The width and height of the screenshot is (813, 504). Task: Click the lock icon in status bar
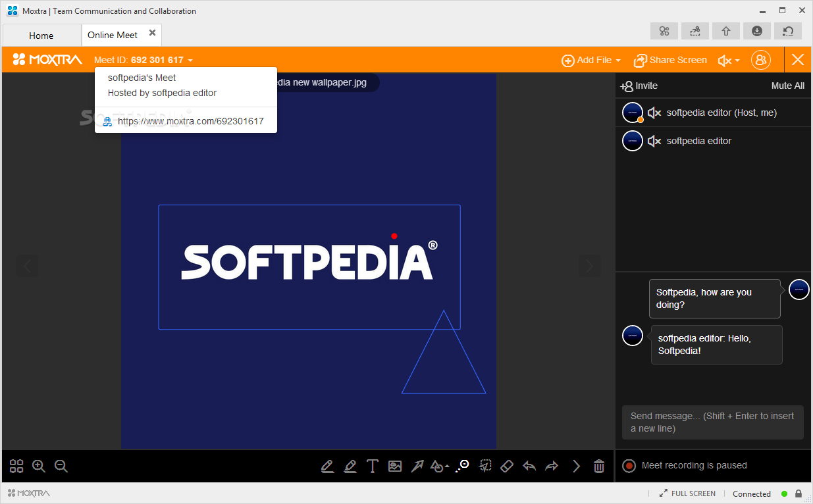[799, 493]
